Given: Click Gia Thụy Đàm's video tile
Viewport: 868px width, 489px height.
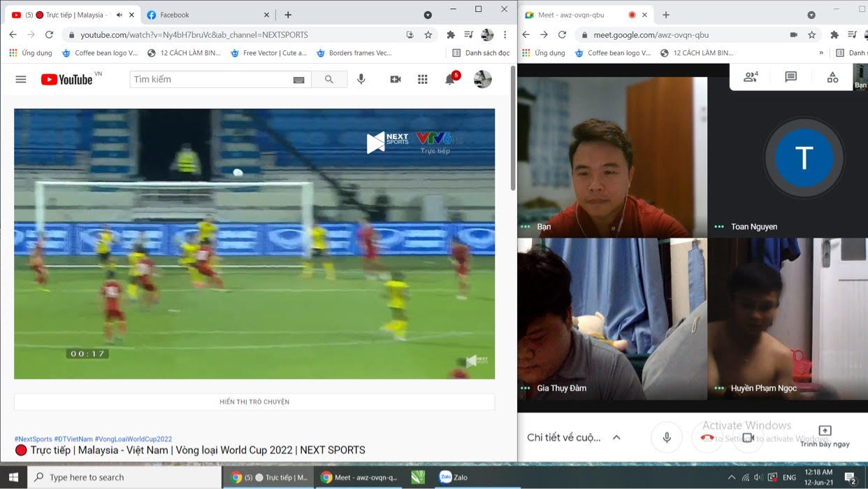Looking at the screenshot, I should (612, 319).
